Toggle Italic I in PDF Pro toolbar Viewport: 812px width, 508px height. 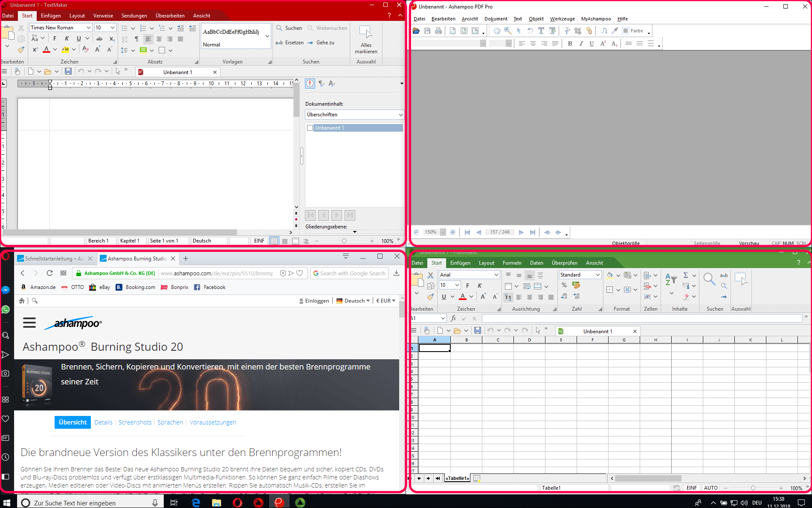point(581,43)
